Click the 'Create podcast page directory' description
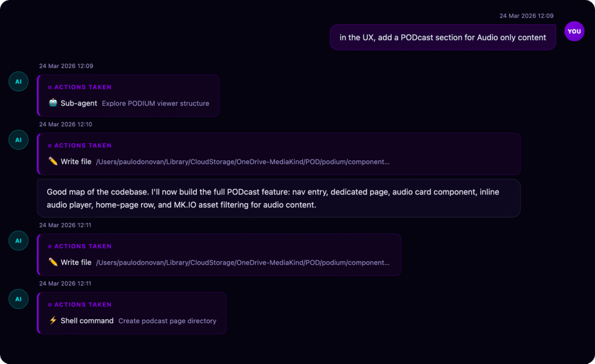 click(167, 321)
